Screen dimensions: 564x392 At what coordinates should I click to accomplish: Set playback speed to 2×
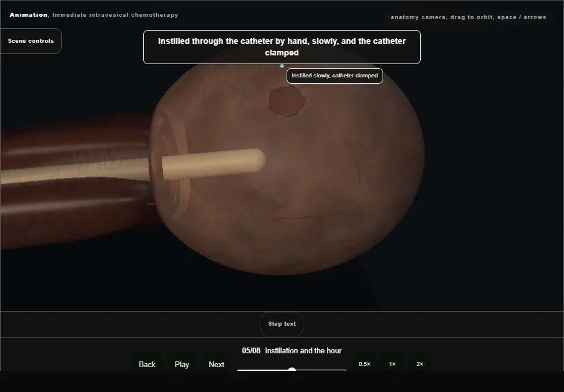click(x=420, y=364)
